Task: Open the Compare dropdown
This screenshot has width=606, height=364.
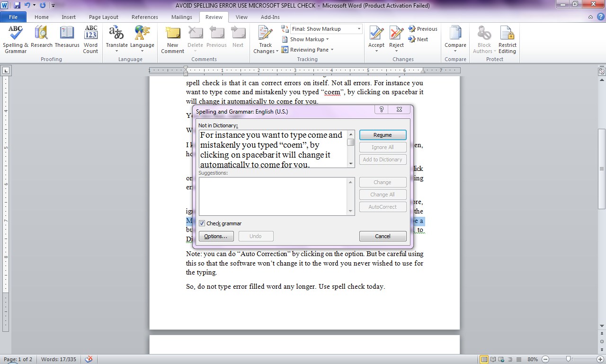Action: (455, 40)
